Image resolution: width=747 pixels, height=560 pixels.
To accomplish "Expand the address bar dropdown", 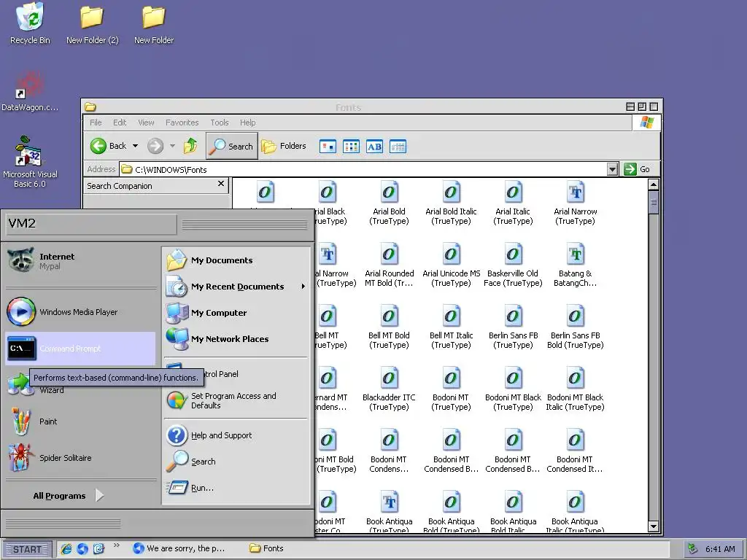I will [x=613, y=169].
